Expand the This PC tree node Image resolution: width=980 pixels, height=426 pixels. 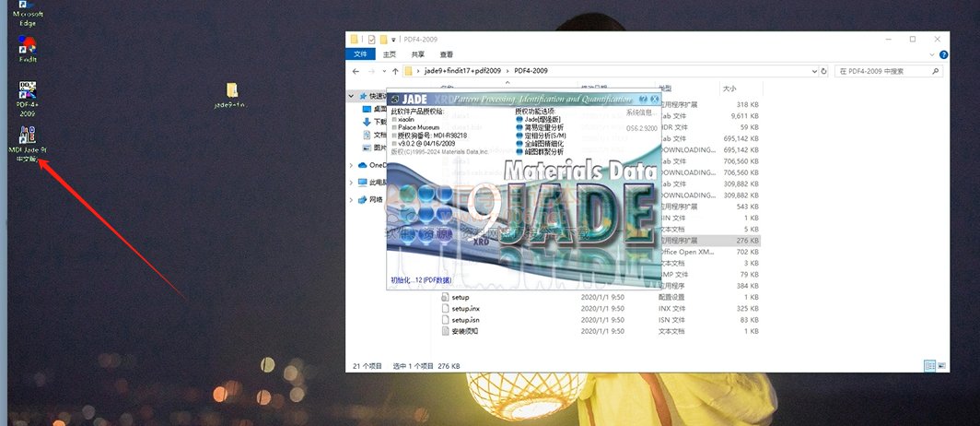point(351,183)
